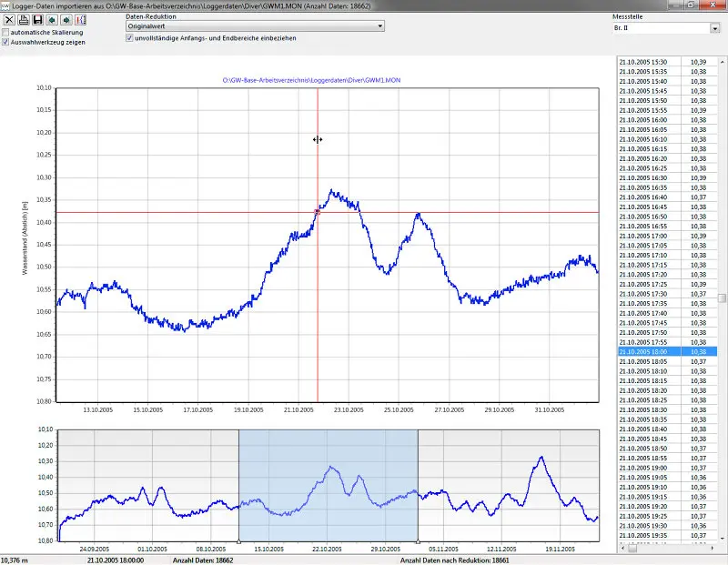The height and width of the screenshot is (565, 728).
Task: Click the green left arrow icon
Action: (x=52, y=19)
